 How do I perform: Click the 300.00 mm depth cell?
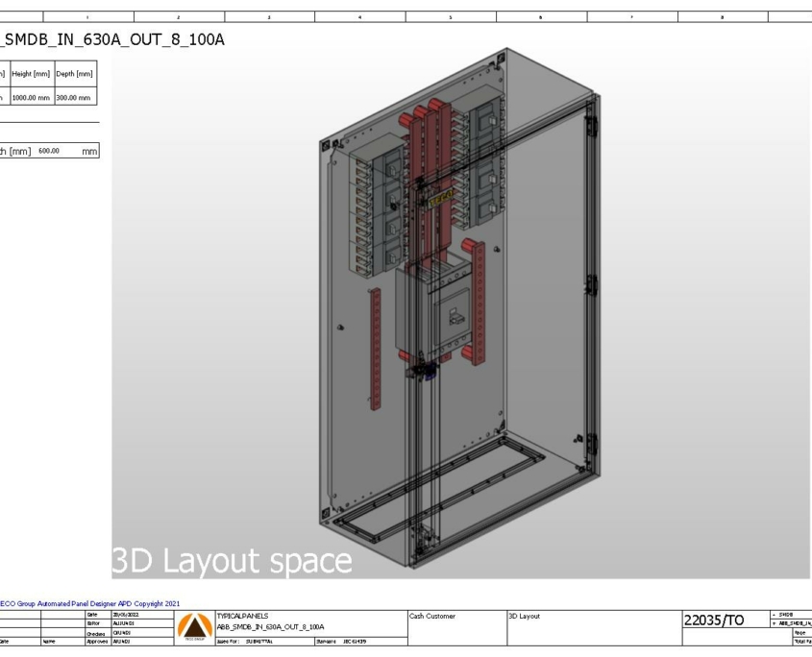click(x=73, y=95)
